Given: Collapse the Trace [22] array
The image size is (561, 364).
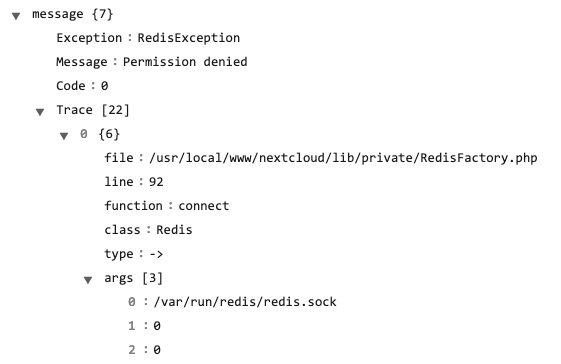Looking at the screenshot, I should coord(40,112).
